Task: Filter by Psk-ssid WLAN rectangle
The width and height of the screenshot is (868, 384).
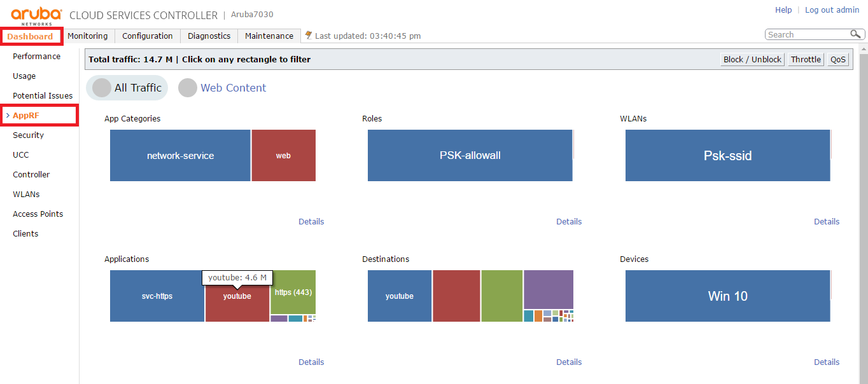Action: [727, 155]
